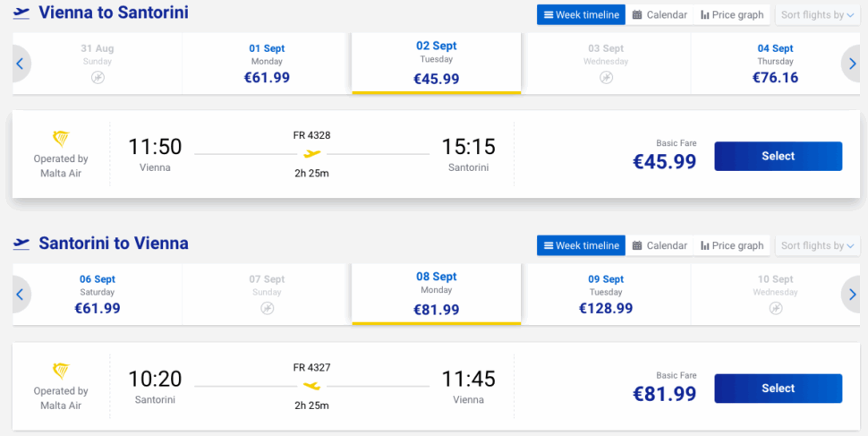Click the return plane icon beside Santorini to Vienna
The width and height of the screenshot is (868, 436).
(21, 244)
